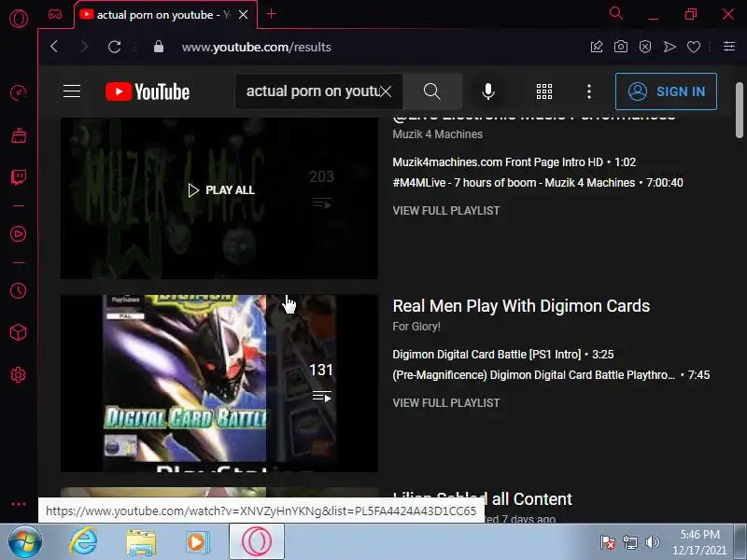Screen dimensions: 747x560
Task: Open 'Real Men Play With Digimon Cards' title
Action: coord(521,306)
